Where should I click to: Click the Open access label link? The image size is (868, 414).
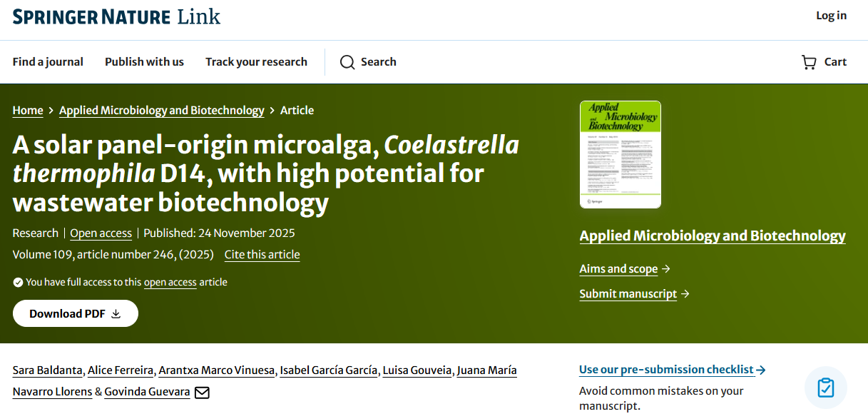[101, 233]
